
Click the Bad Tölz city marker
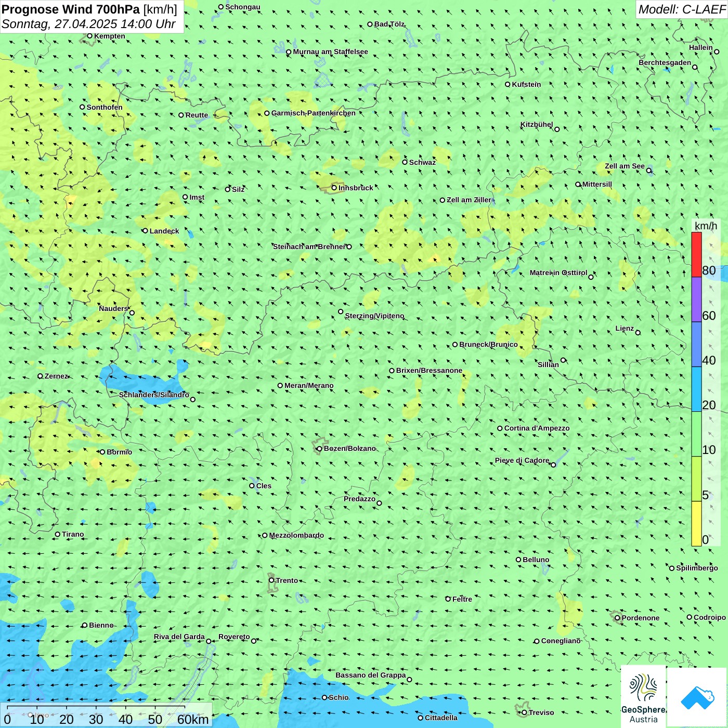(x=370, y=24)
